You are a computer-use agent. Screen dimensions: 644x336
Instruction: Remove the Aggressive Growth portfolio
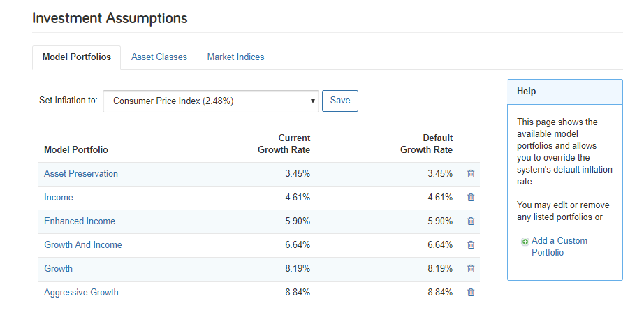471,293
